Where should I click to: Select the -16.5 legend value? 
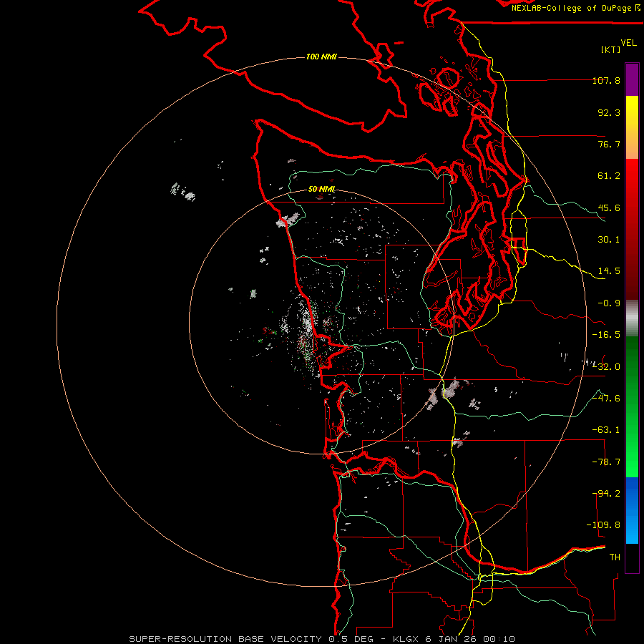pyautogui.click(x=606, y=335)
